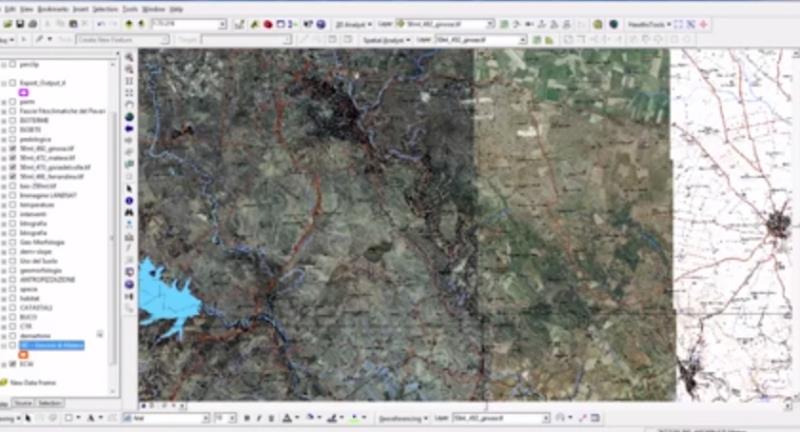Screen dimensions: 800x432
Task: Click the Bold formatting icon
Action: click(x=247, y=418)
